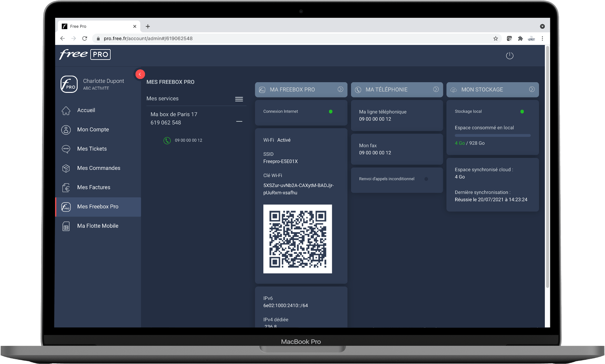Viewport: 605px width, 364px height.
Task: Click the Free Pro logo
Action: (85, 54)
